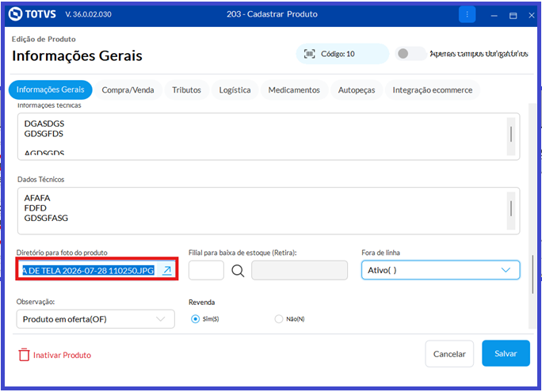This screenshot has width=542, height=392.
Task: Click the Dados Técnicos box scrollbar
Action: (x=511, y=211)
